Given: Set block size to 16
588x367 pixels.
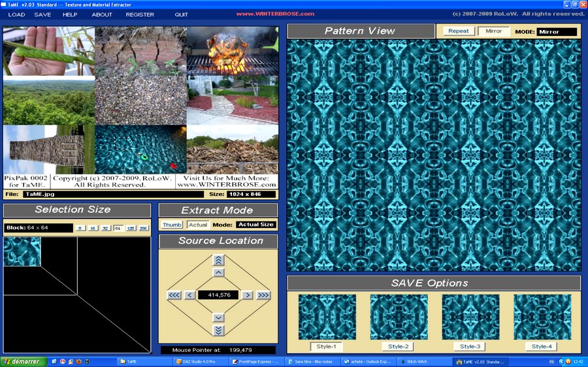Looking at the screenshot, I should (93, 228).
